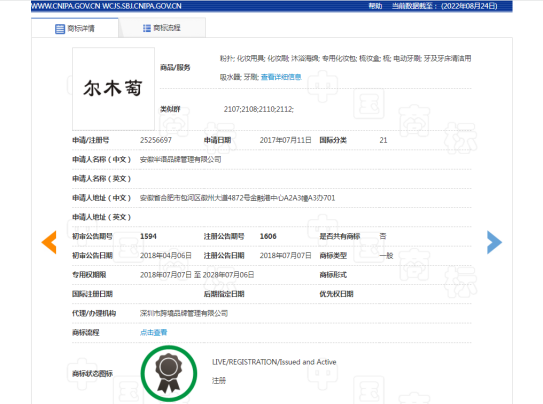Click the applicant name 安徽半语品牌管理有限公司
Image resolution: width=543 pixels, height=404 pixels.
click(x=180, y=160)
